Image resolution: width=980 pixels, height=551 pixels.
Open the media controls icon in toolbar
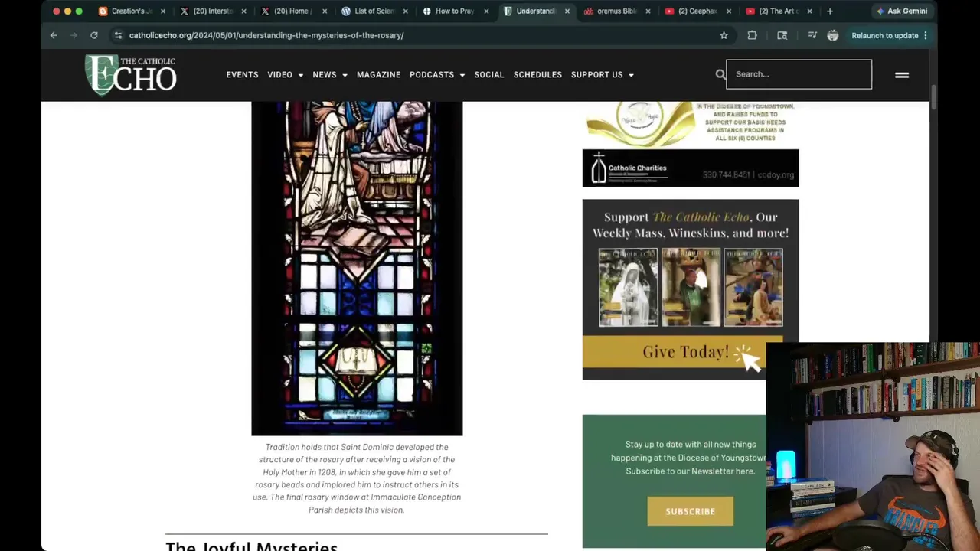(812, 35)
